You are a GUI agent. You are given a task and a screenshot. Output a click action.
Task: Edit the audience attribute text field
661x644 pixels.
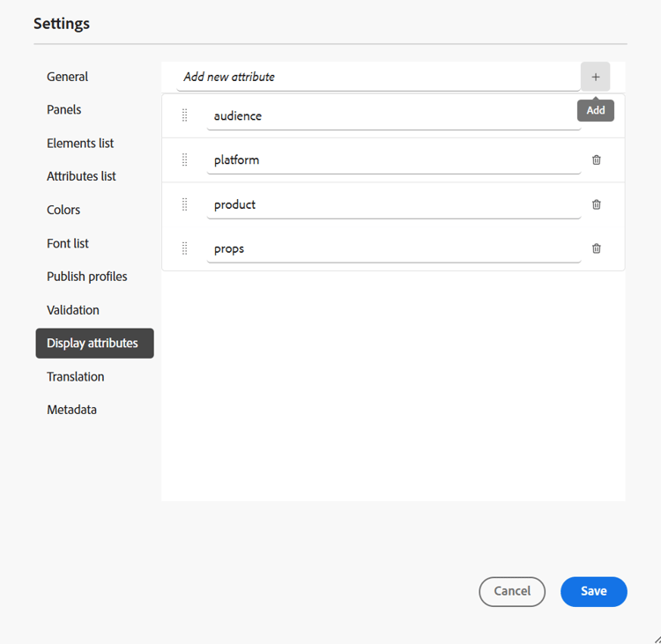(393, 116)
